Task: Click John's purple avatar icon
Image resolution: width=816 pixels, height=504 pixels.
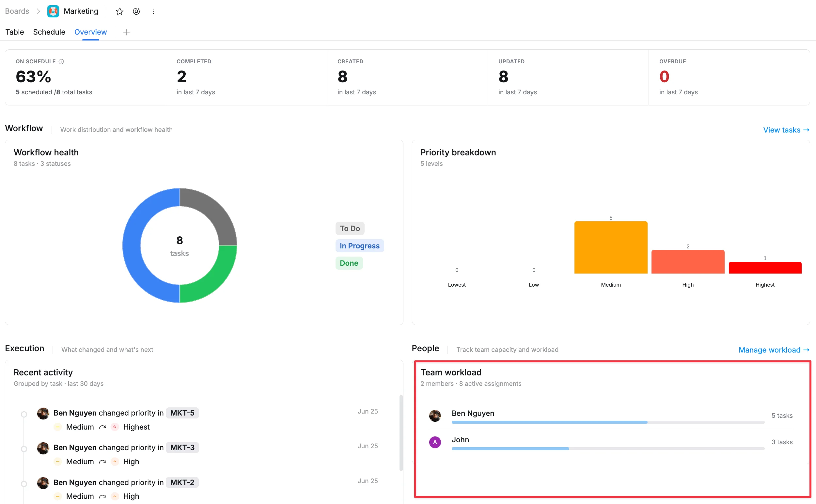Action: tap(435, 442)
